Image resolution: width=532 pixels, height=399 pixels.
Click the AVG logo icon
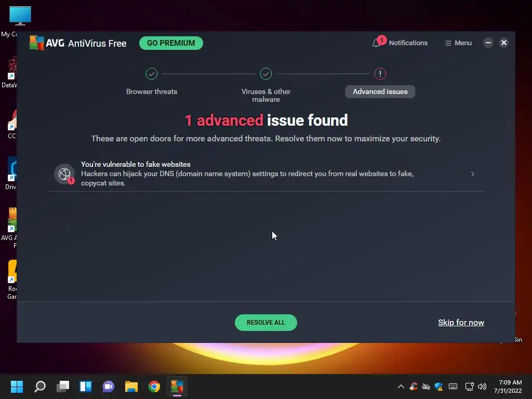click(37, 43)
